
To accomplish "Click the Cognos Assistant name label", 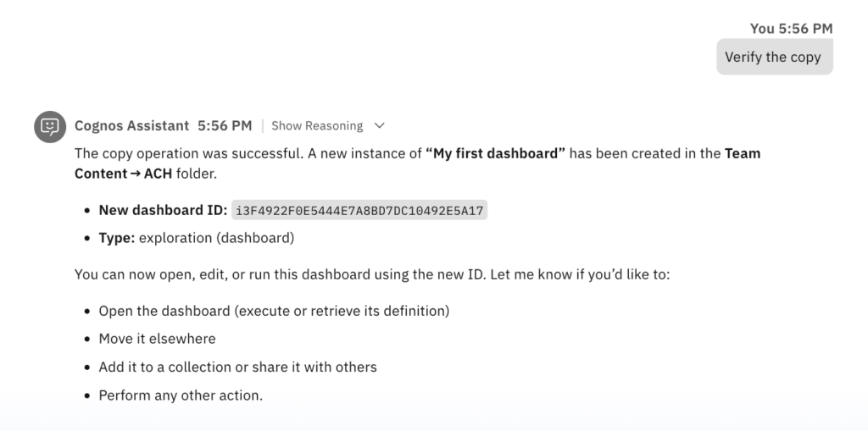I will [x=131, y=126].
